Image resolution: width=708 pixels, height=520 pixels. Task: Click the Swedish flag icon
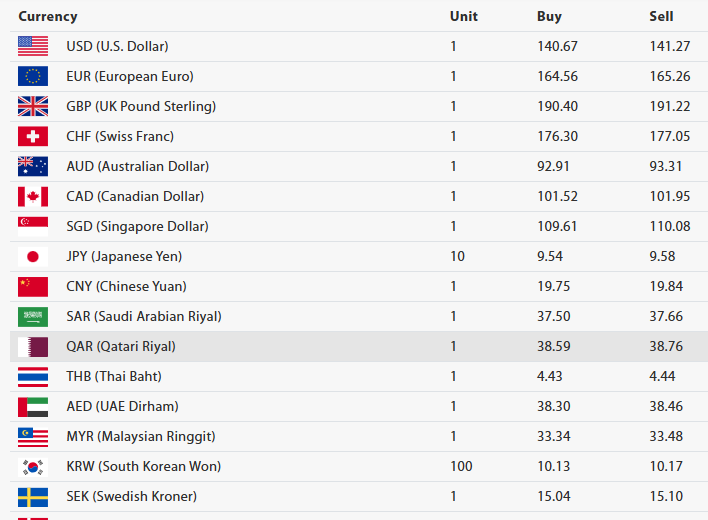click(32, 496)
